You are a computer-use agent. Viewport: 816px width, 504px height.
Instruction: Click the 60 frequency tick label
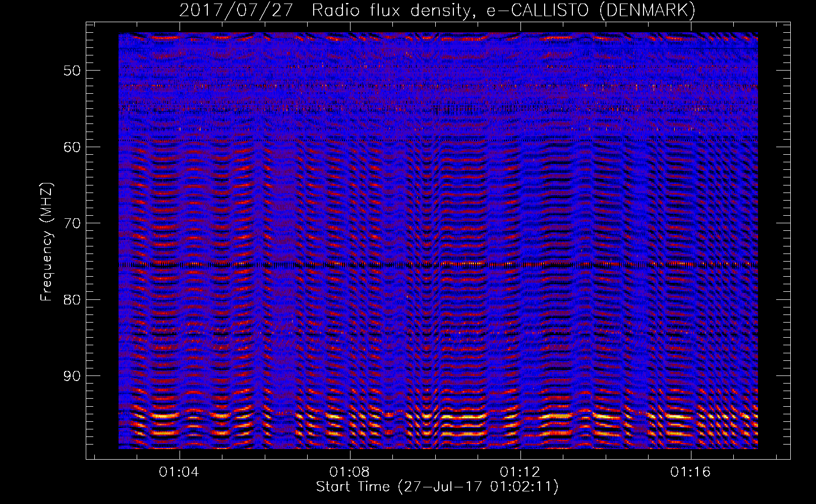[x=72, y=147]
